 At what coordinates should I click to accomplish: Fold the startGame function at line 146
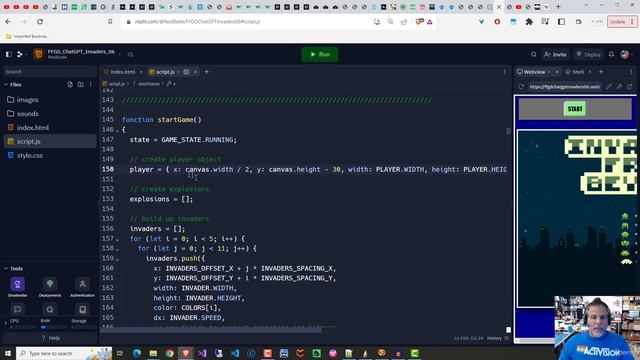[117, 130]
